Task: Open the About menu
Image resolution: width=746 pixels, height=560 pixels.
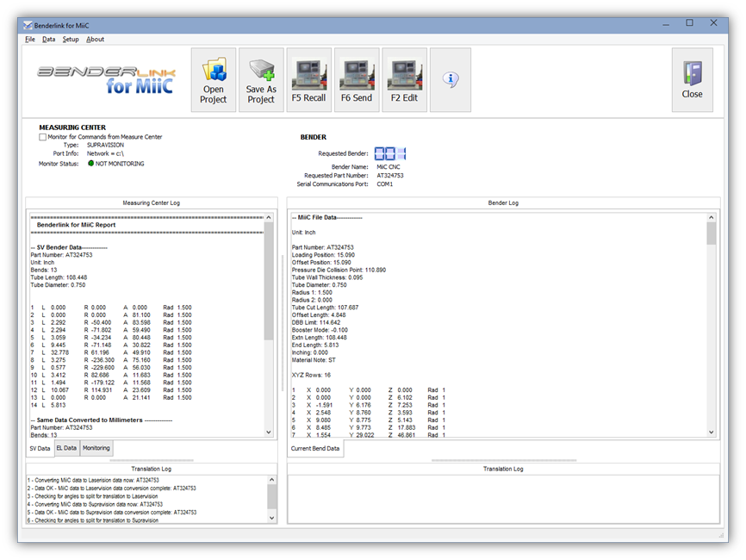Action: click(95, 39)
